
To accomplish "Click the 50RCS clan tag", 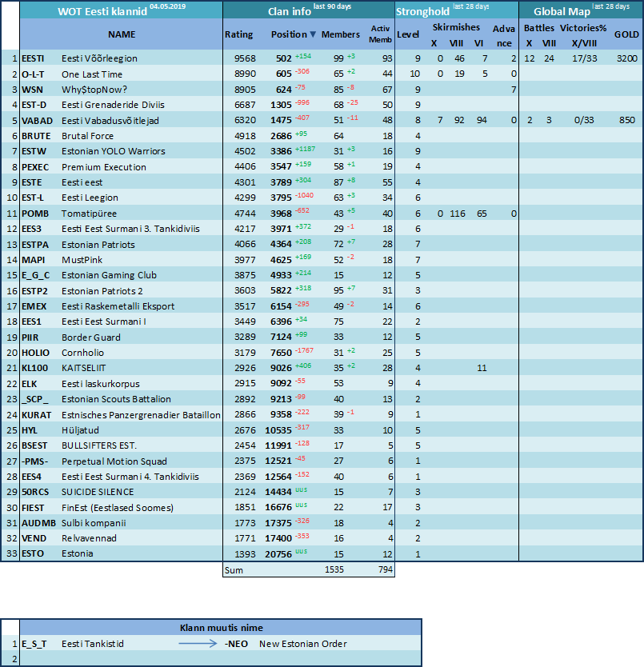I will [35, 492].
